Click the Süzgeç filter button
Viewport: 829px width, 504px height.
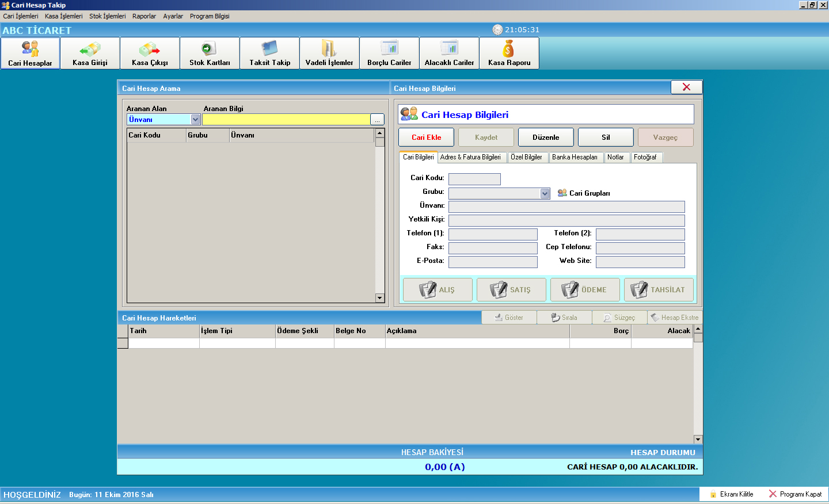pos(619,318)
